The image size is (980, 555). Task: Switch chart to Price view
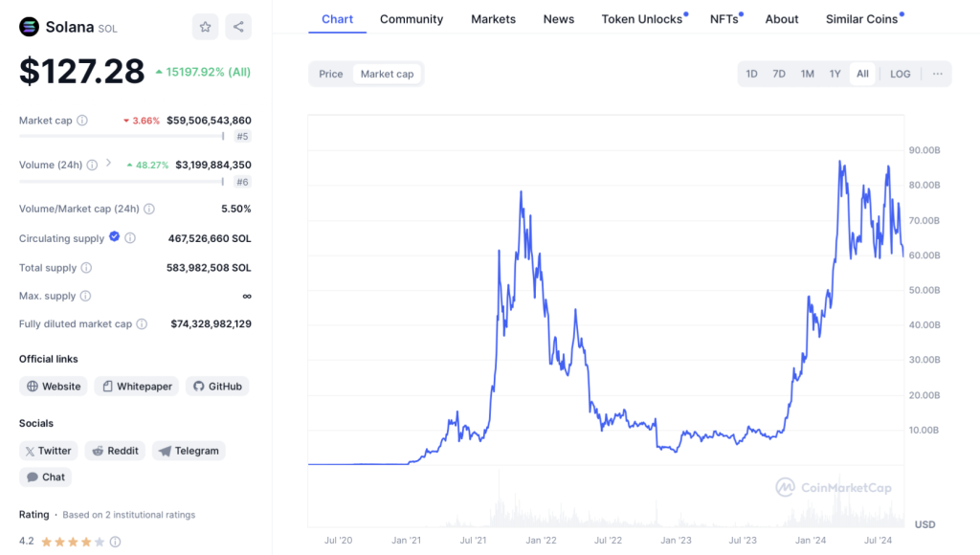330,74
